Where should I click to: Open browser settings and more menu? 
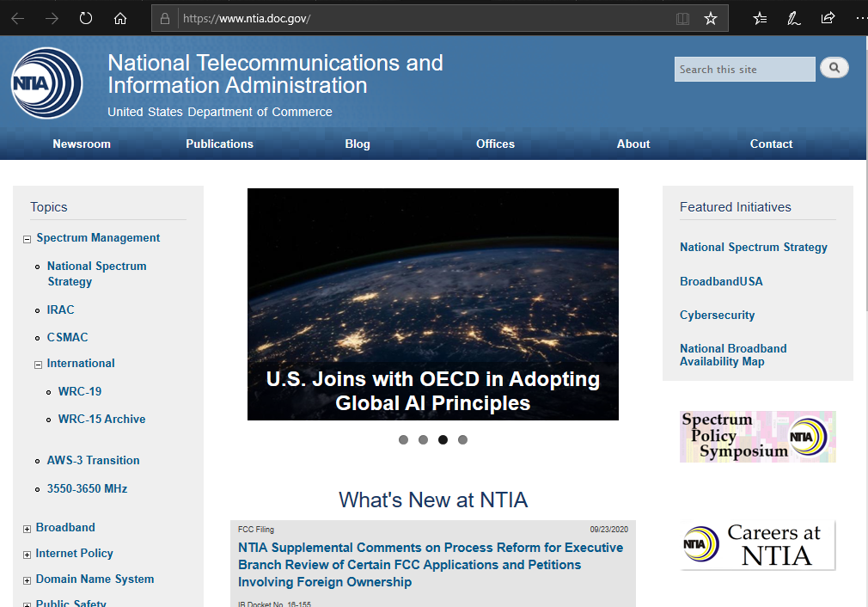click(x=861, y=19)
